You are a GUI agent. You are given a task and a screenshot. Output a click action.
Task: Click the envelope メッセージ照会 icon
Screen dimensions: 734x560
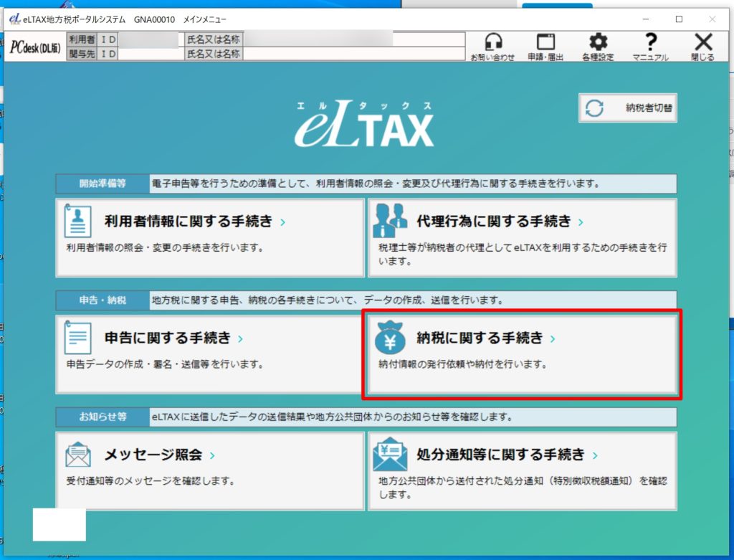pos(78,455)
